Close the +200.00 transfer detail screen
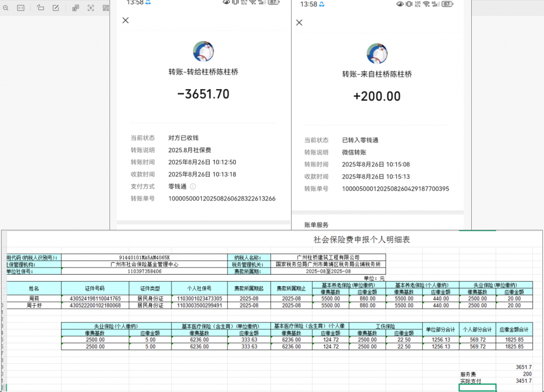 coord(299,23)
